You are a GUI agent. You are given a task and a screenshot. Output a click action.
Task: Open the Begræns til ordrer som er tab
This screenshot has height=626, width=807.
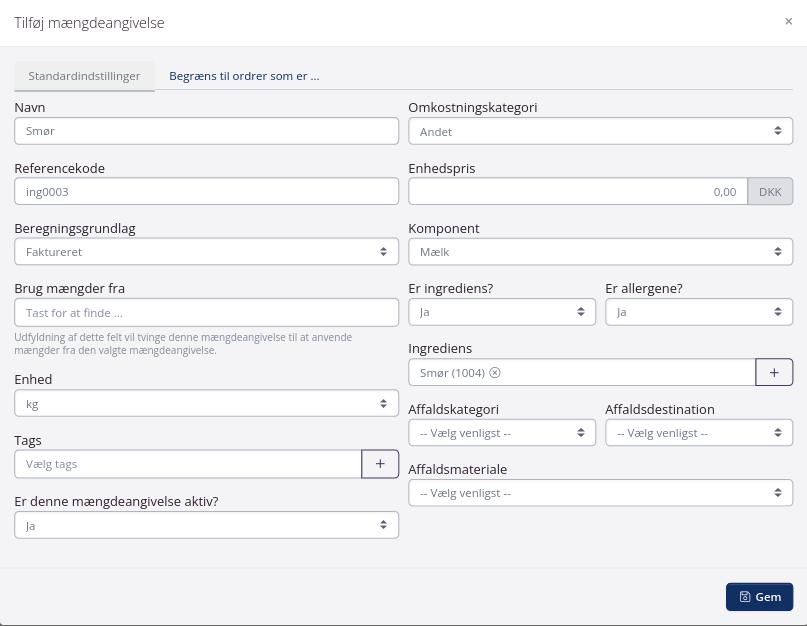coord(244,76)
